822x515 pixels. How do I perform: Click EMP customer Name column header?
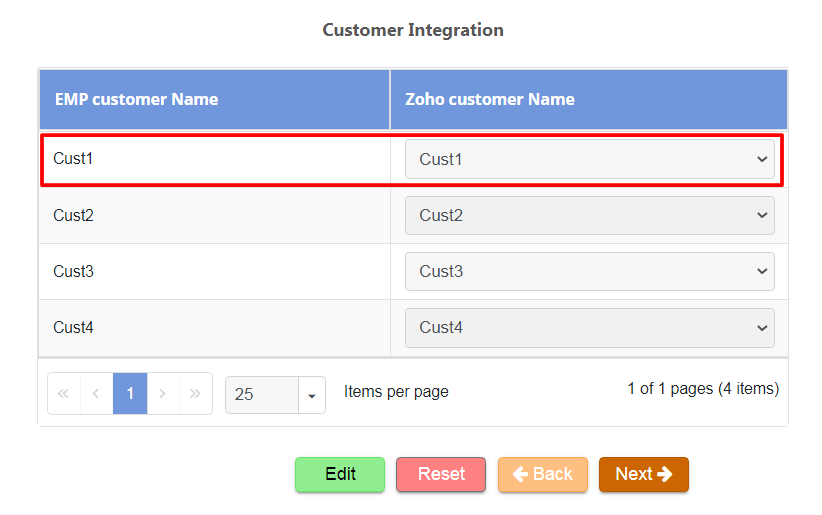[137, 99]
